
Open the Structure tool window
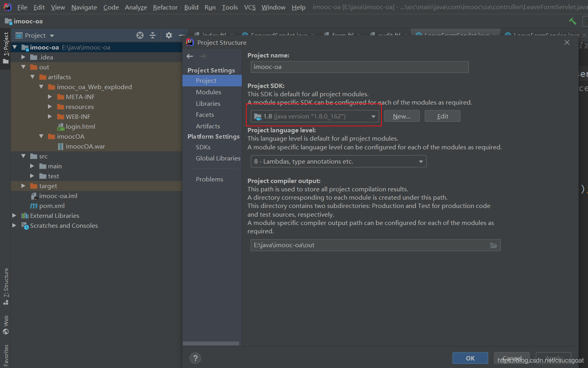[x=6, y=283]
